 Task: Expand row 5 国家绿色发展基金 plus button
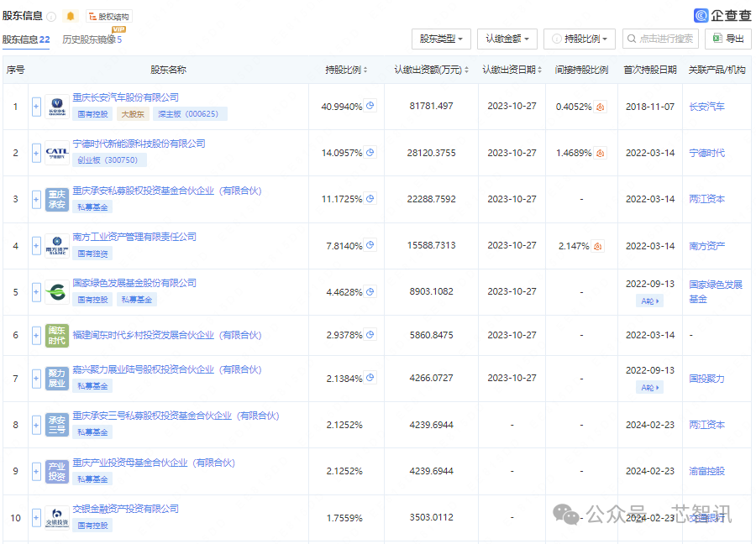tap(36, 292)
